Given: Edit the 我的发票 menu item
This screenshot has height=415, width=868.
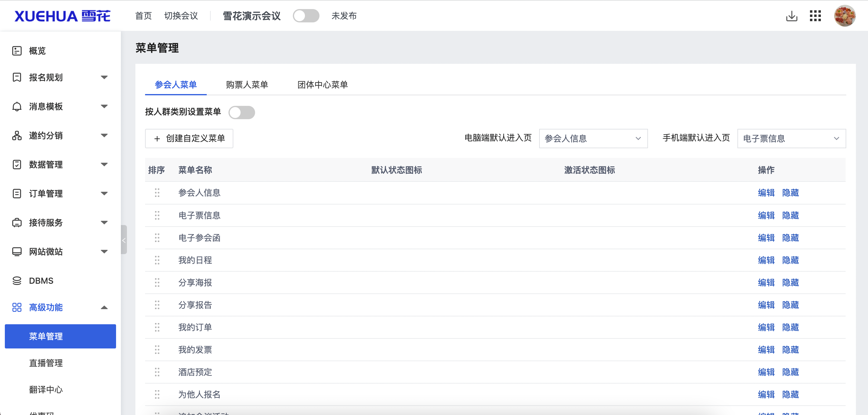Looking at the screenshot, I should (766, 350).
